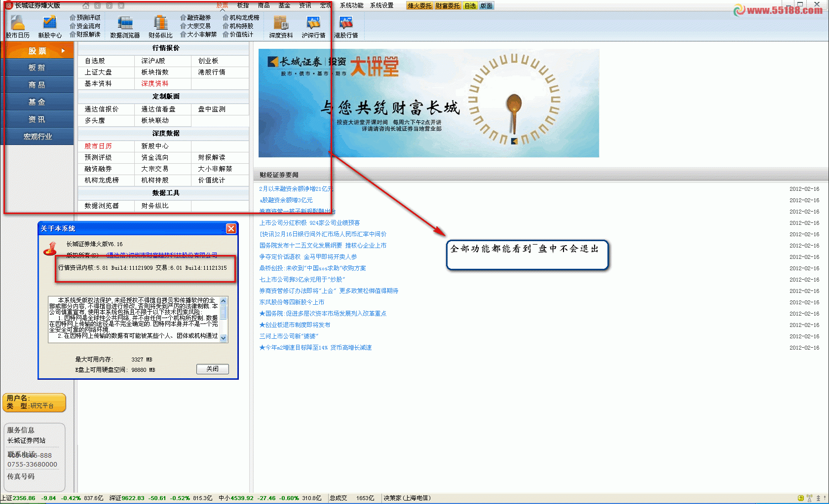Click the license text scrollbar up arrow

click(224, 300)
